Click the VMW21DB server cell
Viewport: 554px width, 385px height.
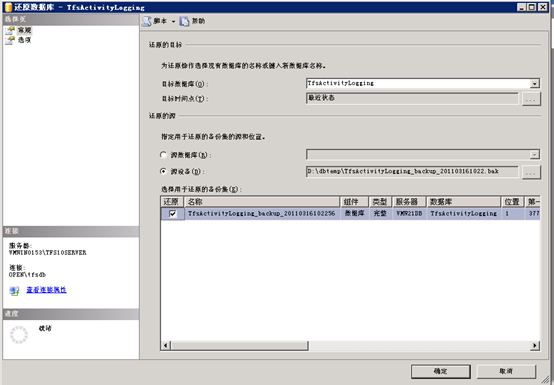point(409,213)
